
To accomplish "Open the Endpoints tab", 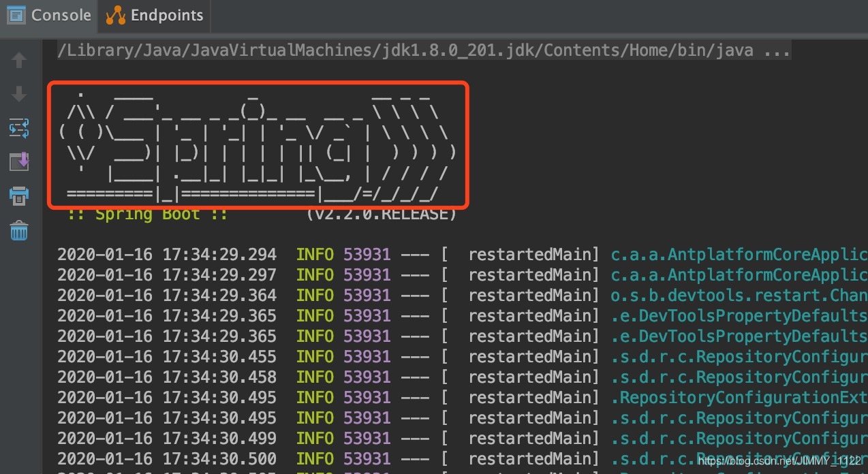I will (x=154, y=15).
